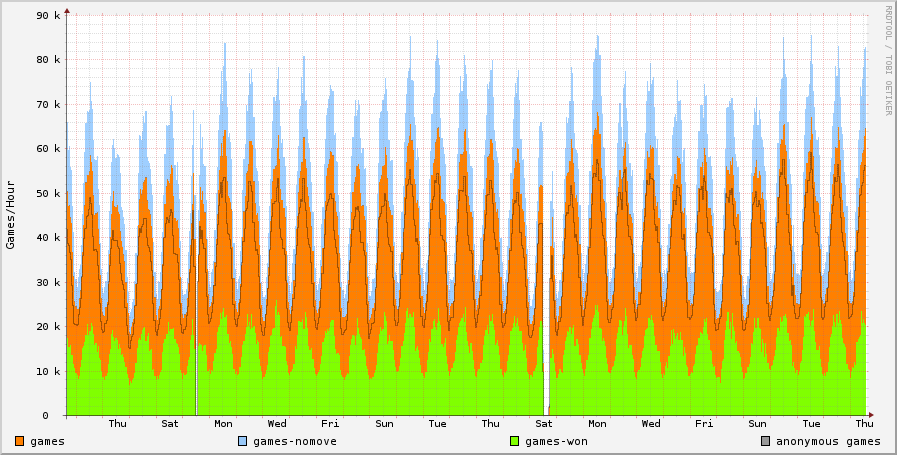Click the "Games/Hour" vertical axis title

(x=11, y=215)
